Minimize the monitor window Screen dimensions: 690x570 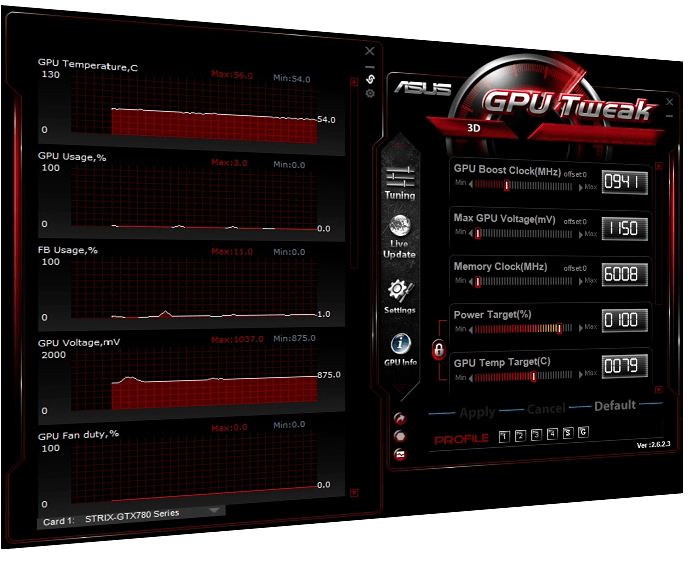tap(370, 67)
